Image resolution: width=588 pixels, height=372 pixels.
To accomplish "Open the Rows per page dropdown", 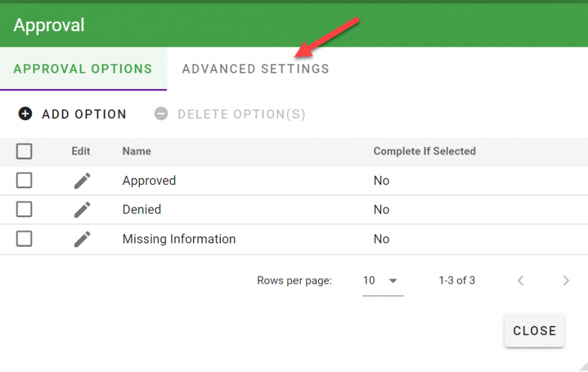I will [x=383, y=281].
